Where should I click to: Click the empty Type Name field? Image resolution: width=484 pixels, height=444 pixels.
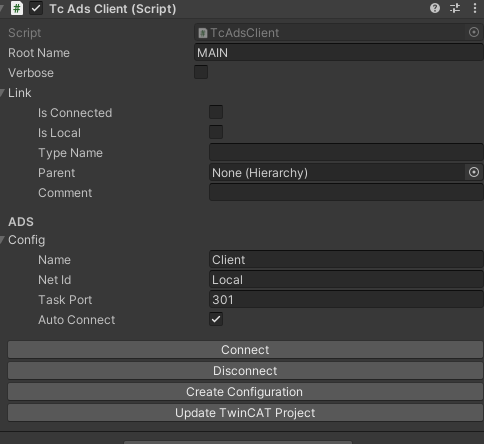(346, 152)
